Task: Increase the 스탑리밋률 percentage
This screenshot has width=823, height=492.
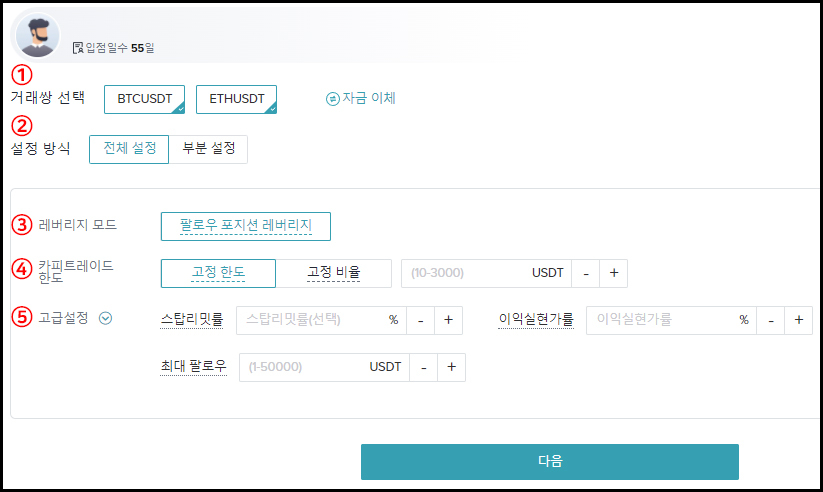Action: (448, 320)
